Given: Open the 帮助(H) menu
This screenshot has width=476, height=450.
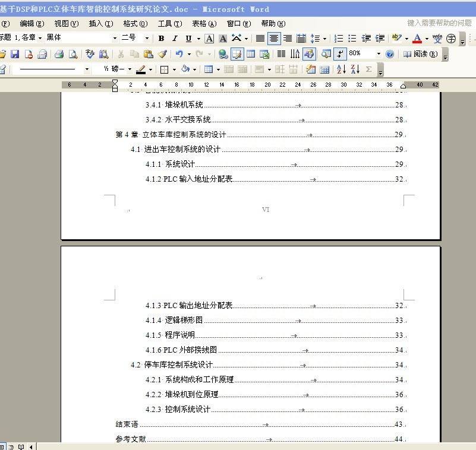Looking at the screenshot, I should point(273,24).
